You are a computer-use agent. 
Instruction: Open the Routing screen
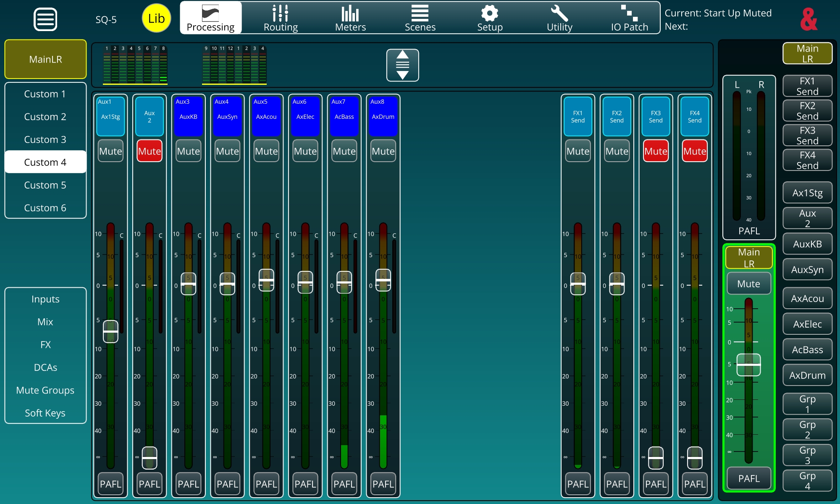(x=280, y=18)
